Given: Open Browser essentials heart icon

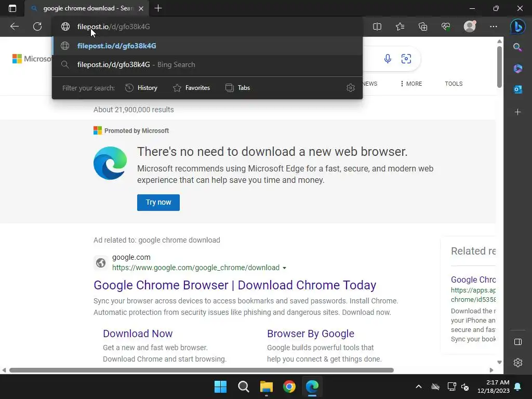Looking at the screenshot, I should 446,26.
